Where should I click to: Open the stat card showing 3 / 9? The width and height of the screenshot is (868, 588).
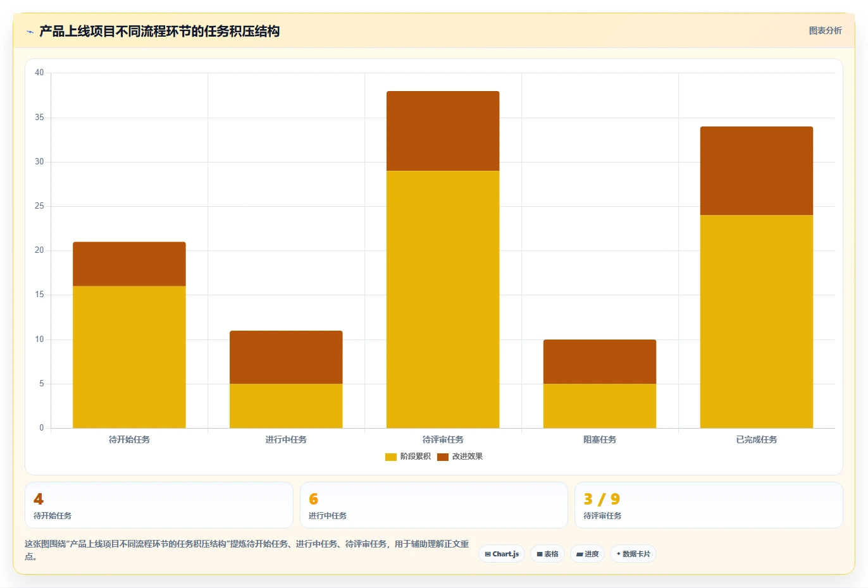(x=709, y=505)
